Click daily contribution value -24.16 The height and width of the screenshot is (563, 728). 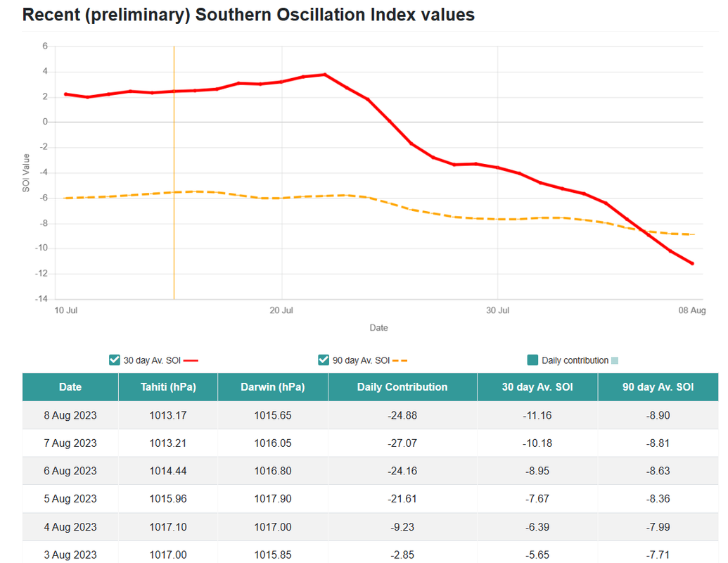(x=402, y=471)
